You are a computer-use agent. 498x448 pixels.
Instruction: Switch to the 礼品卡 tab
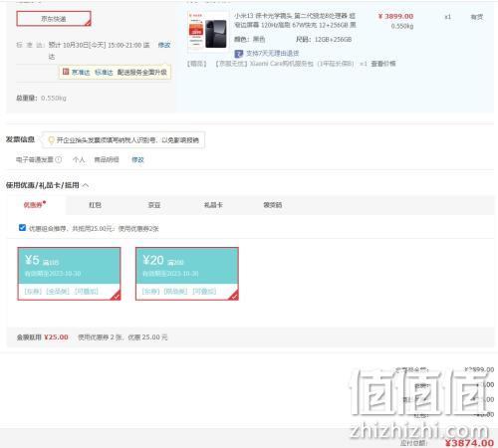[x=213, y=205]
